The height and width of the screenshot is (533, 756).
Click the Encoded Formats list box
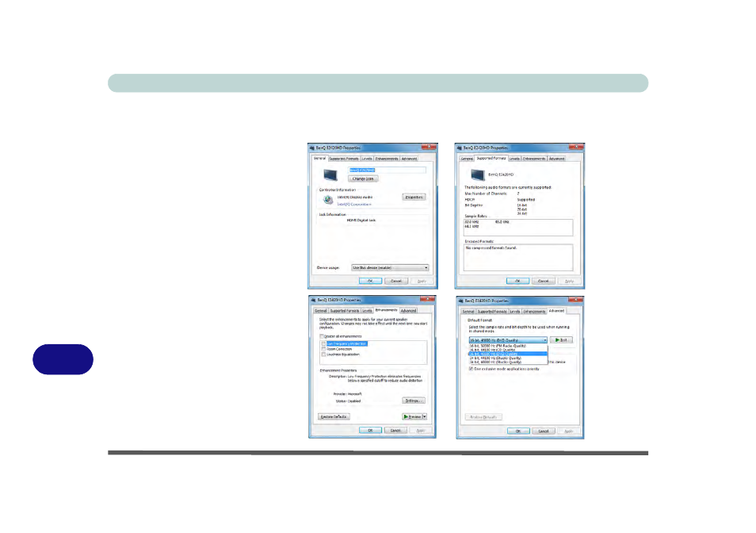tap(518, 258)
